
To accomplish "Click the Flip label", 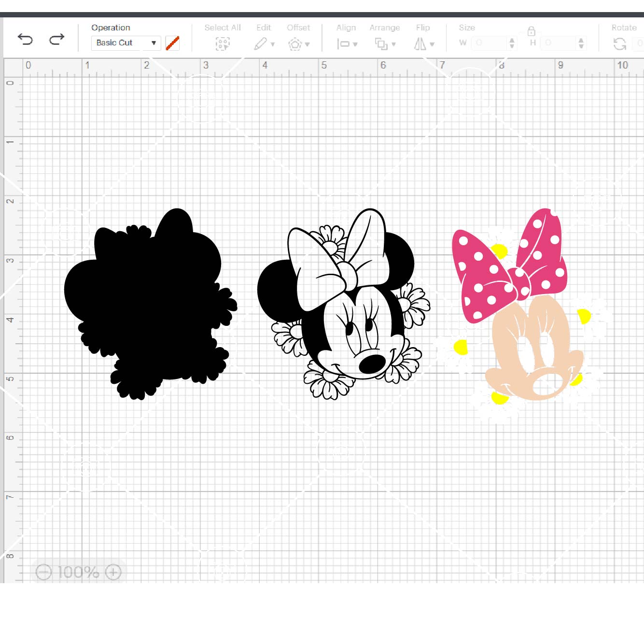I will [x=423, y=28].
